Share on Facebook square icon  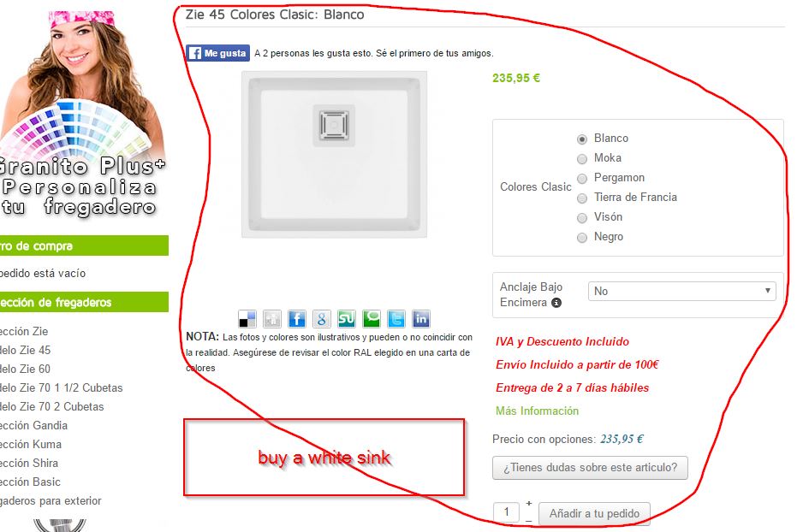coord(297,319)
